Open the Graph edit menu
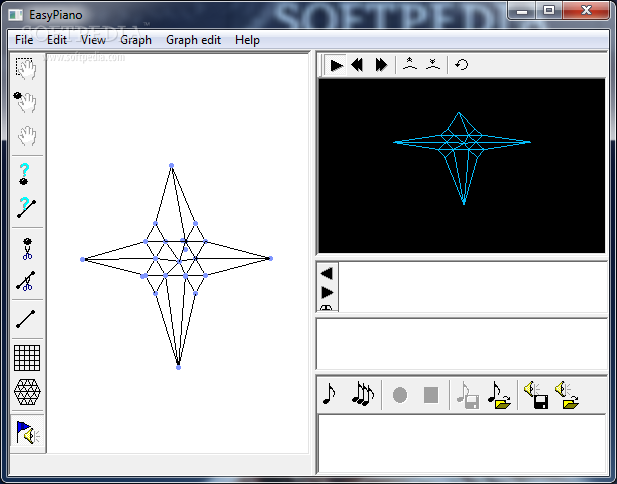The height and width of the screenshot is (484, 617). (x=193, y=40)
